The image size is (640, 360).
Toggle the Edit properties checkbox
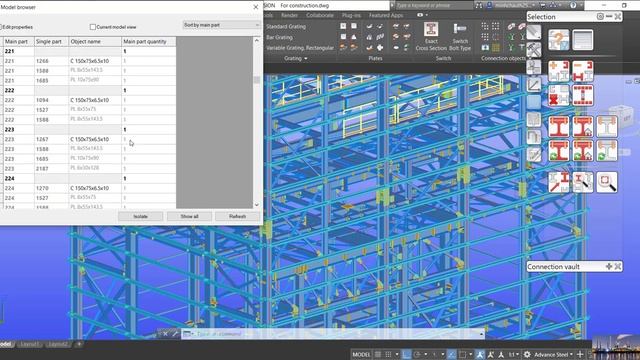[0, 27]
